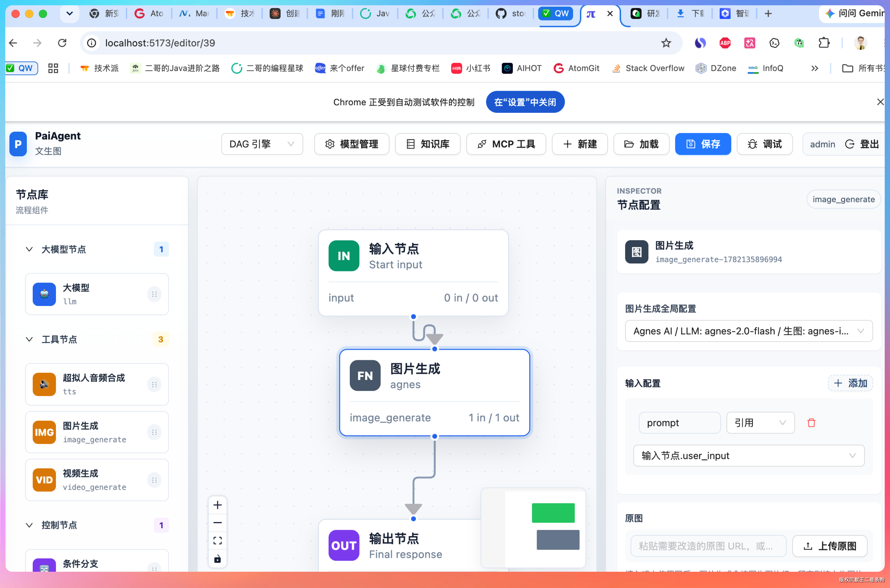
Task: Click the green IN icon on 输入节点
Action: [344, 256]
